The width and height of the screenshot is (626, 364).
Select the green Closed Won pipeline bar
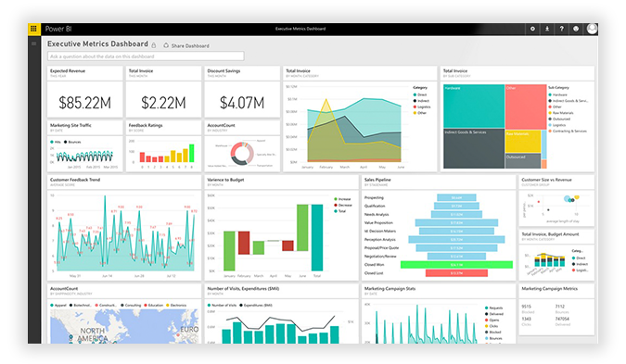(x=456, y=264)
